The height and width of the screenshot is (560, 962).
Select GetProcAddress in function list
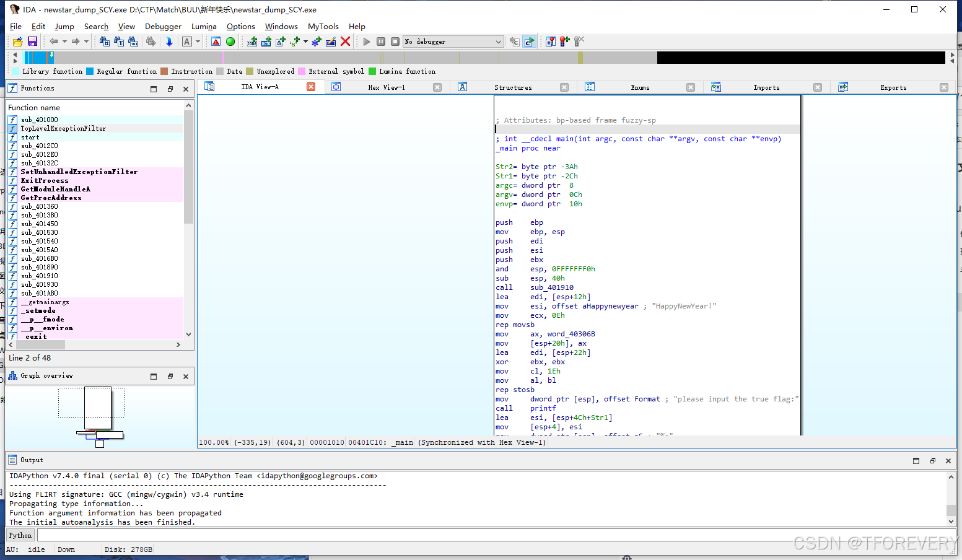(95, 198)
